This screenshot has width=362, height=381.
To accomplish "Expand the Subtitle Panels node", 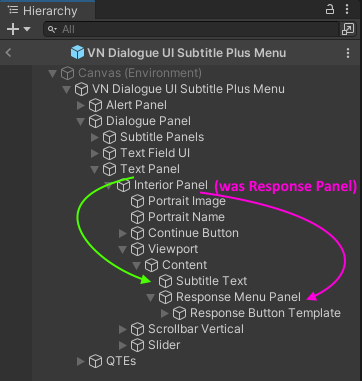I will 95,137.
